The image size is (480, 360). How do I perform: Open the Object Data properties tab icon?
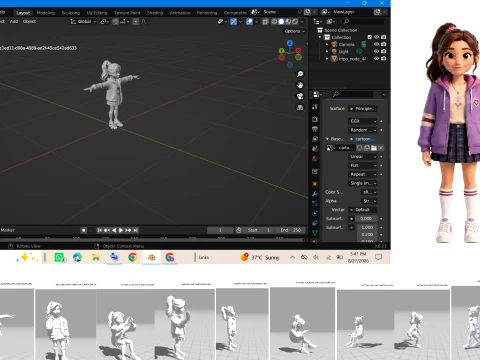click(315, 233)
